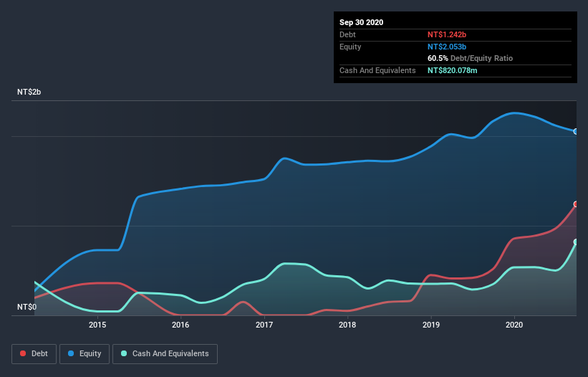588x377 pixels.
Task: Click the 2015 x-axis label
Action: click(97, 325)
